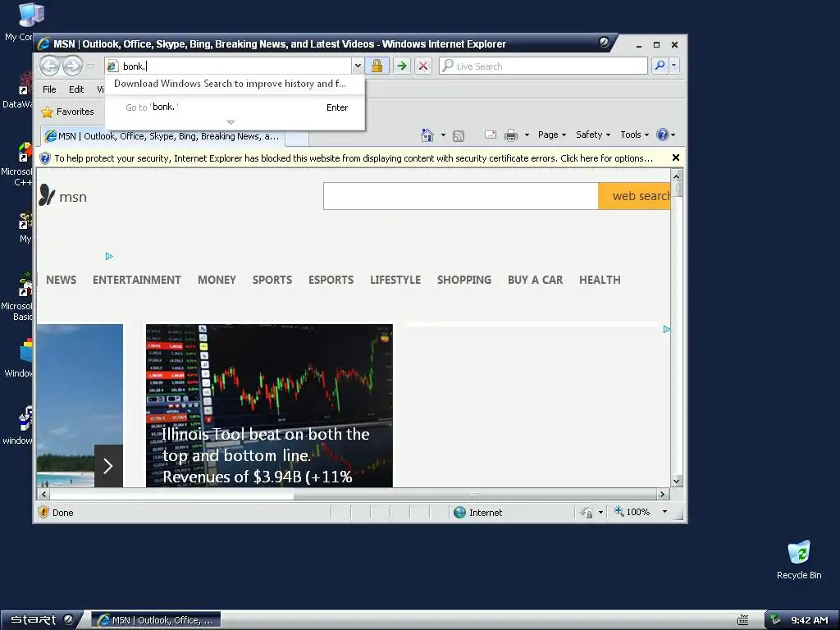Open the SHOPPING section link
The image size is (840, 630).
click(464, 280)
